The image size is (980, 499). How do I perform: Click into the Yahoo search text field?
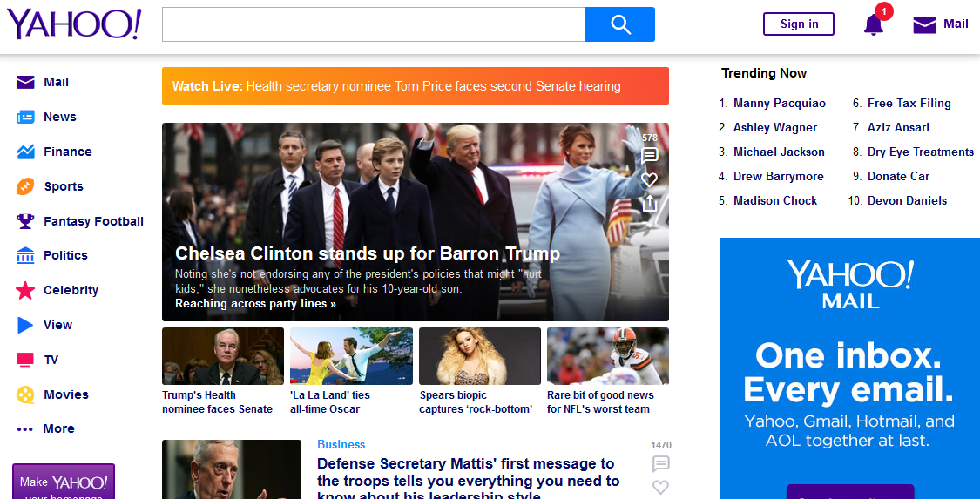(x=373, y=24)
